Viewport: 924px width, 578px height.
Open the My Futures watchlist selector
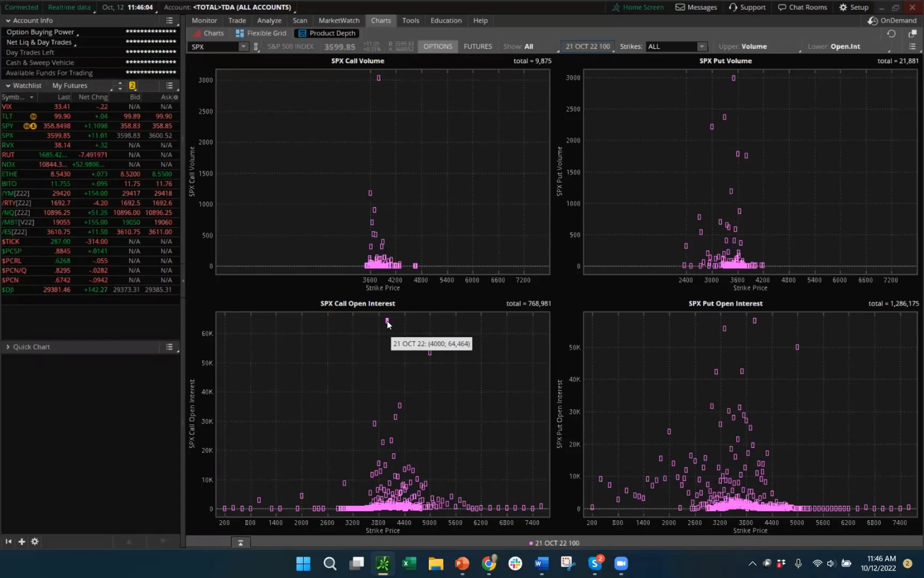pos(70,86)
